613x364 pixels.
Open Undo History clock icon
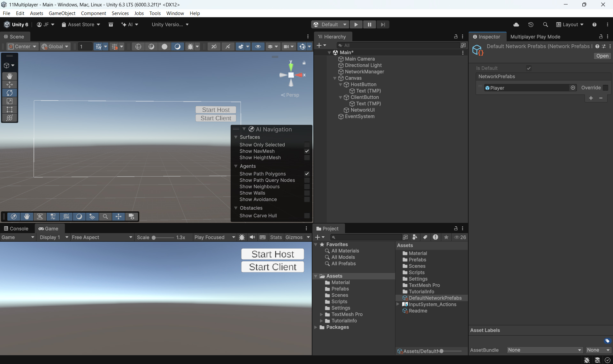pyautogui.click(x=531, y=25)
